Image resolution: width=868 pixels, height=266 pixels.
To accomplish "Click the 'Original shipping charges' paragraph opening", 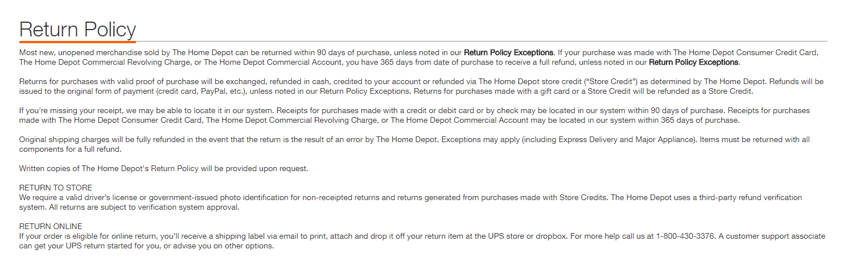I will click(x=65, y=140).
